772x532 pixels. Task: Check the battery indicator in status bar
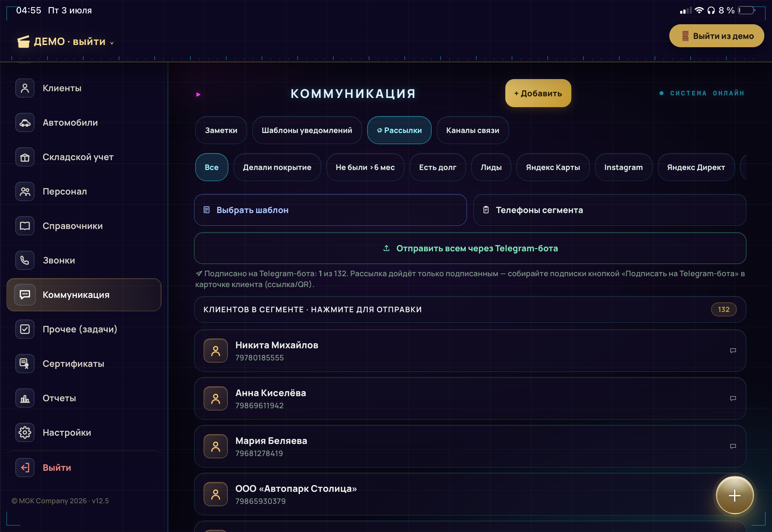[x=746, y=10]
